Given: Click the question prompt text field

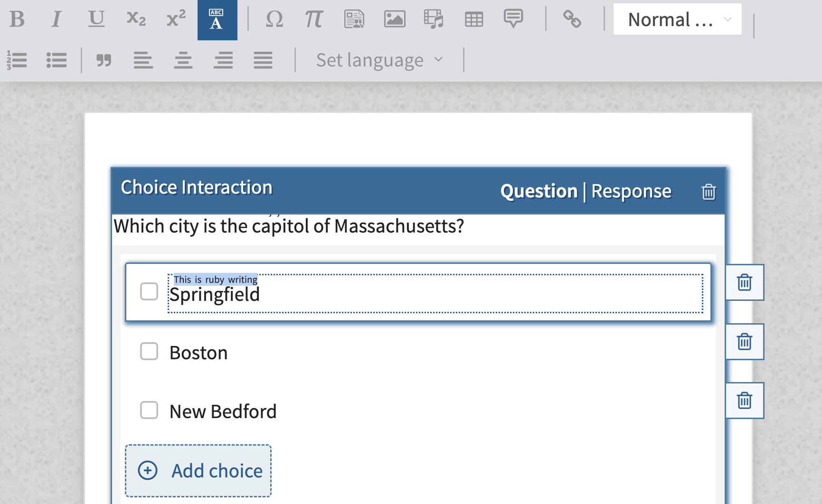Looking at the screenshot, I should [289, 226].
